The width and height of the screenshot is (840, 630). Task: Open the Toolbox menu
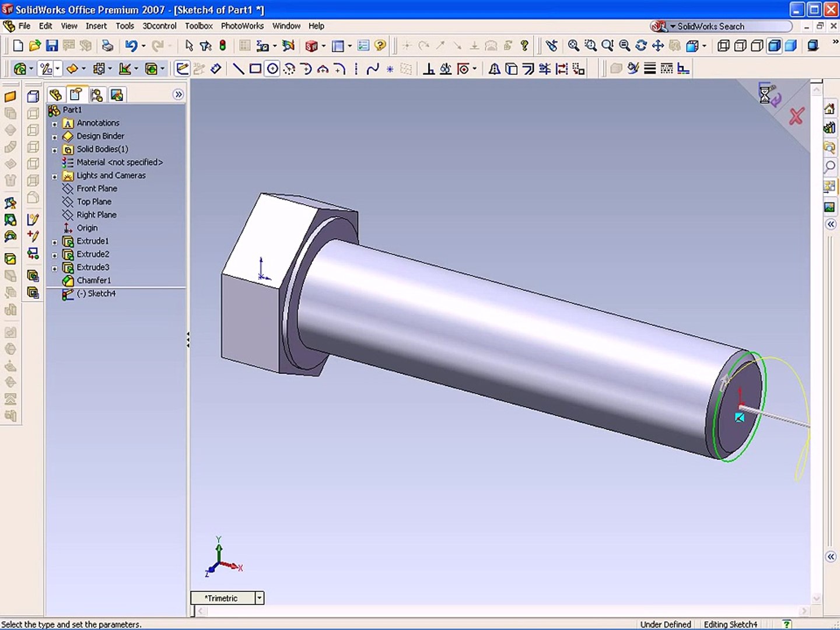[x=198, y=26]
